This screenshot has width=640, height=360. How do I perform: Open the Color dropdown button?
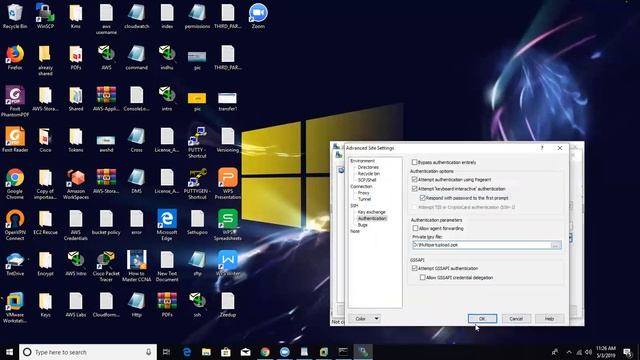[x=365, y=318]
